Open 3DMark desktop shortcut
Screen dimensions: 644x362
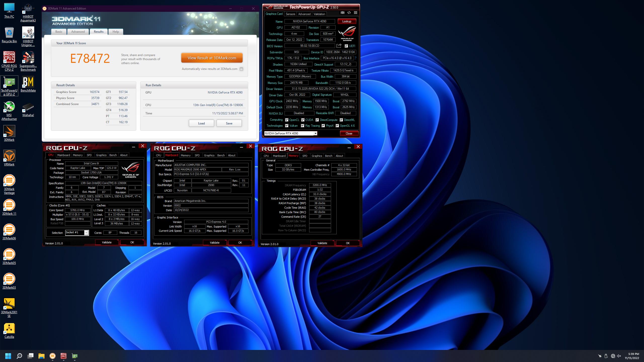tap(9, 133)
